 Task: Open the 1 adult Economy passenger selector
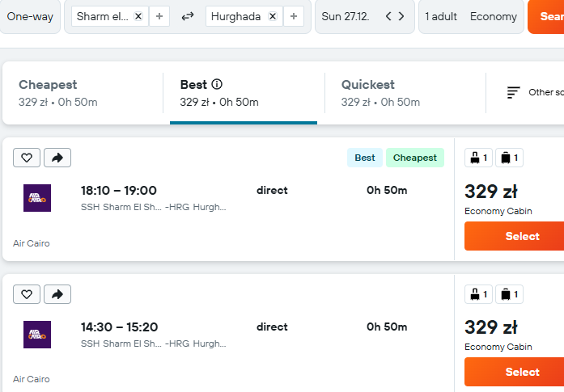(x=471, y=16)
